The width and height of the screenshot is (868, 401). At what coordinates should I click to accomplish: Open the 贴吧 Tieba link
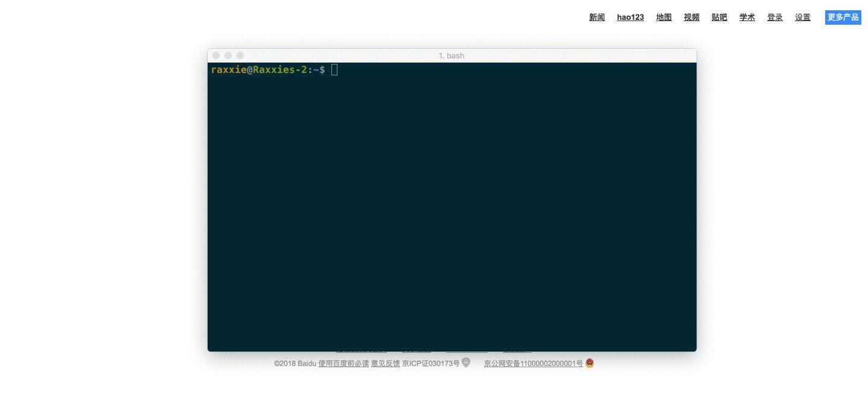[719, 17]
